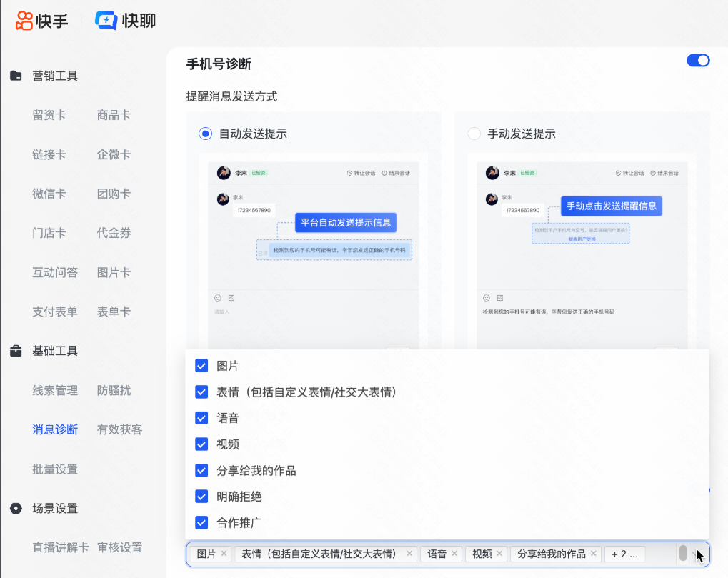Click the 基础工具 section header

pos(55,351)
